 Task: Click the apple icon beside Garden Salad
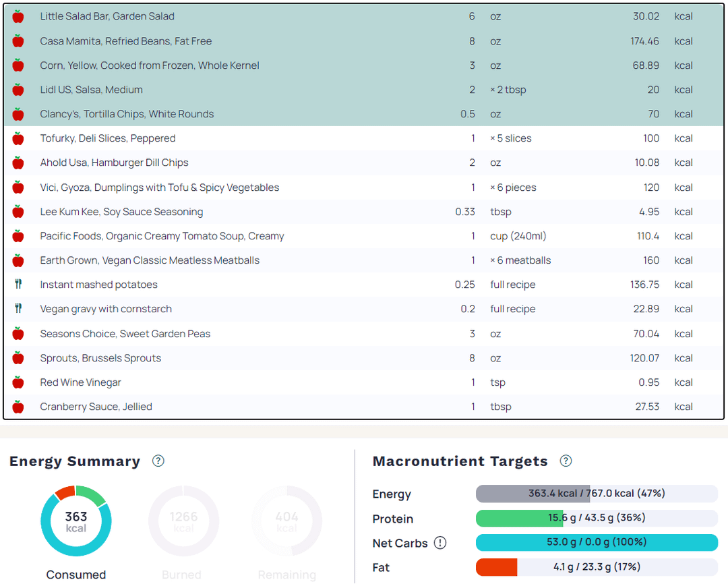coord(18,16)
